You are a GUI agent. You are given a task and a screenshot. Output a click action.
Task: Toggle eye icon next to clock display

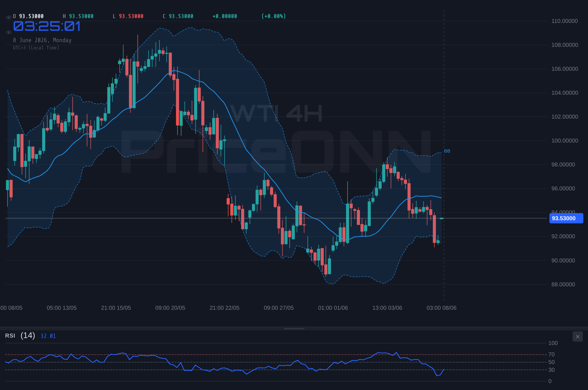[8, 32]
